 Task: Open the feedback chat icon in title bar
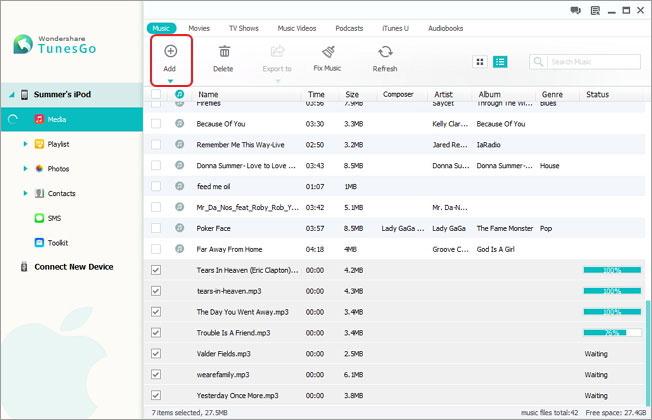click(575, 10)
